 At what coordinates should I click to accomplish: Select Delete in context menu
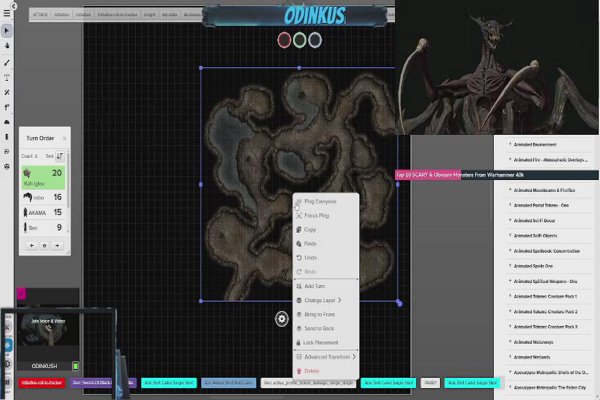click(x=326, y=371)
